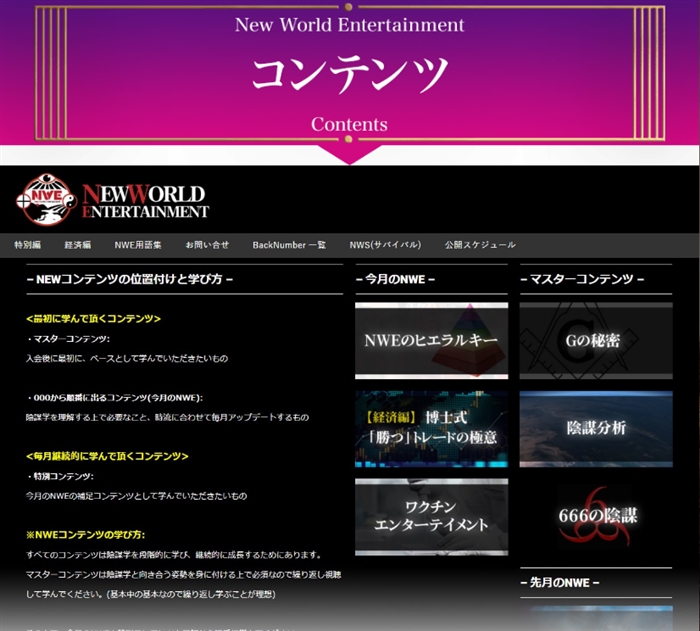Click the ・特別コンテンツ: bullet line
Viewport: 700px width, 631px height.
point(60,476)
